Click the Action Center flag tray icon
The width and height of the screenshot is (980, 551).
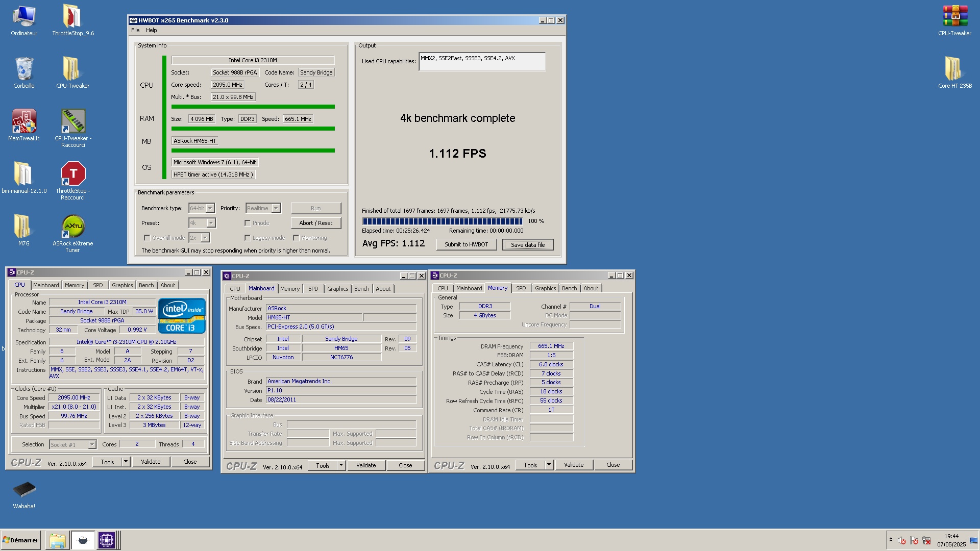[914, 540]
